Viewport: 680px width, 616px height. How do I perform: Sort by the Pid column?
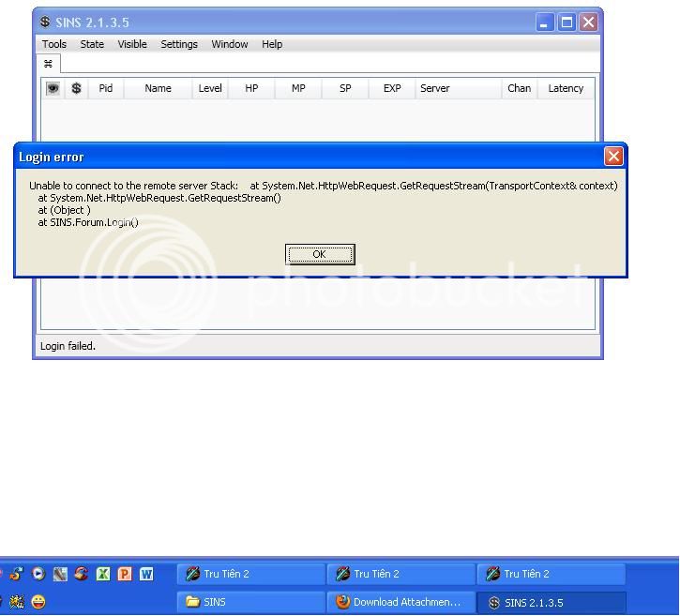pos(106,88)
